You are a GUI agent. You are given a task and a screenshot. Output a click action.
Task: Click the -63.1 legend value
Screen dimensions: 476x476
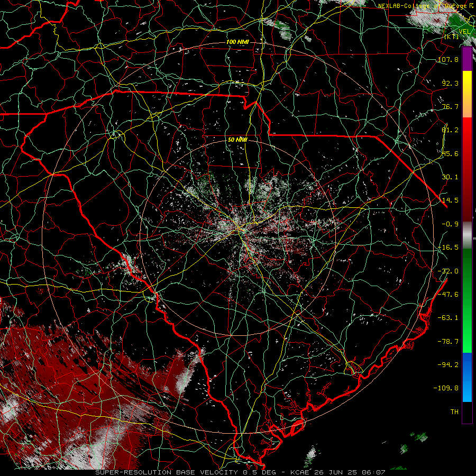(448, 318)
